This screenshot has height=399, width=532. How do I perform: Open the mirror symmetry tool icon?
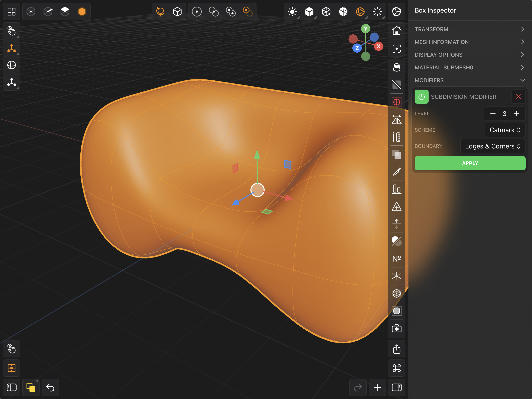396,119
